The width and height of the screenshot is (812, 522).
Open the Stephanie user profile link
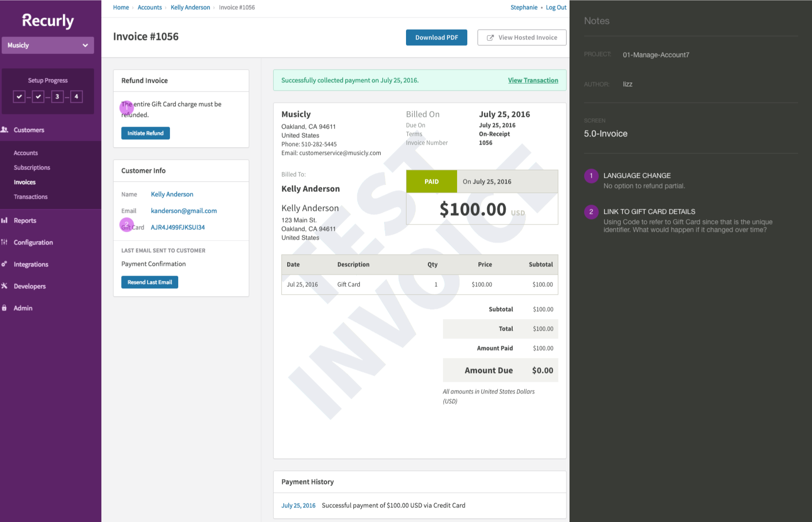[524, 7]
